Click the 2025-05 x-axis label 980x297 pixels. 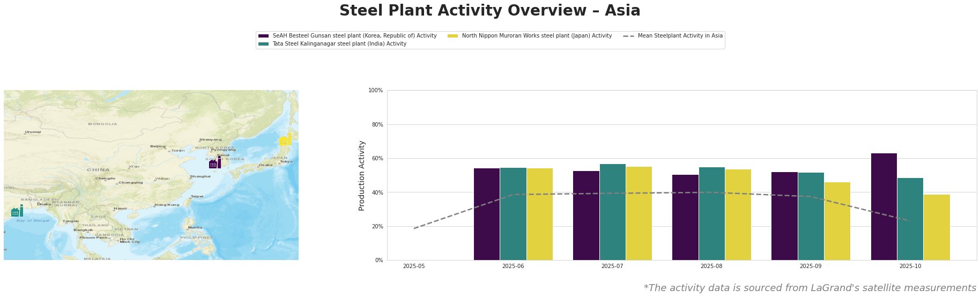[x=413, y=266]
